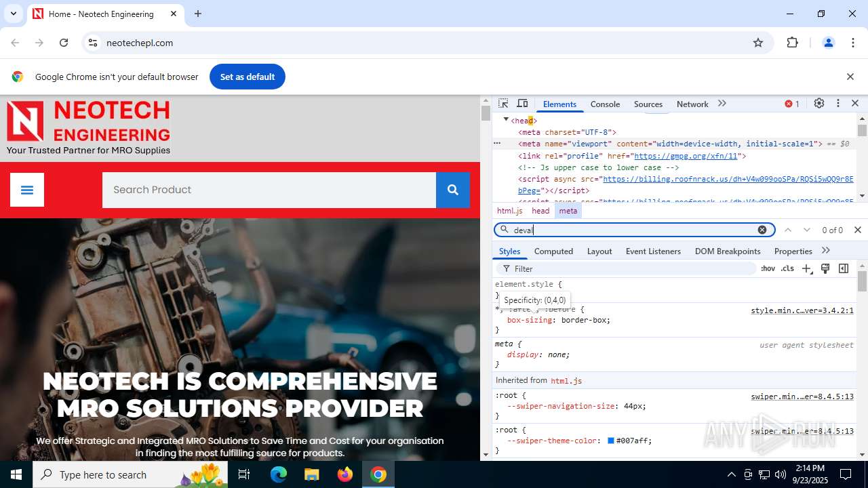The image size is (868, 488).
Task: Click the Search Product field
Action: pos(269,190)
